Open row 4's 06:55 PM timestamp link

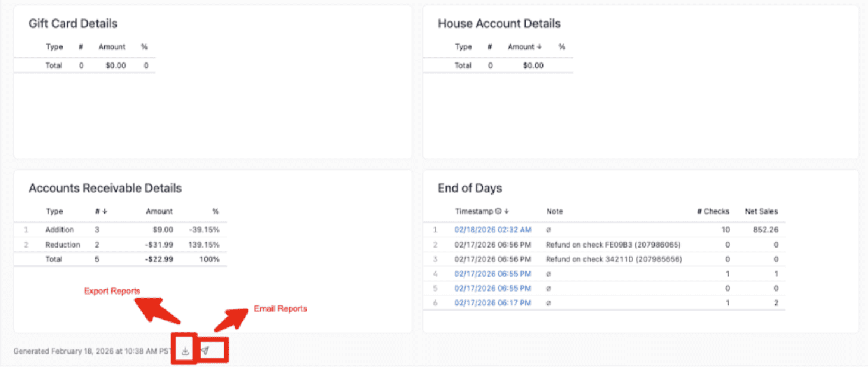[492, 274]
